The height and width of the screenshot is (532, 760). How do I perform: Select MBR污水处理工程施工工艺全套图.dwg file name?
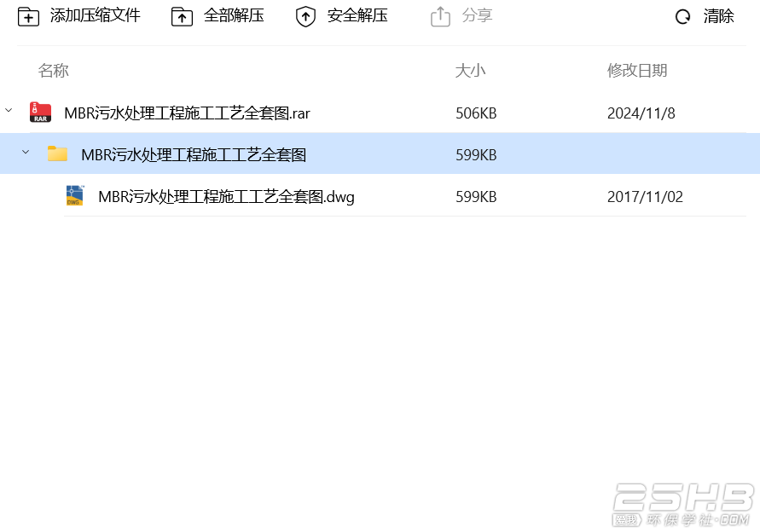point(226,197)
